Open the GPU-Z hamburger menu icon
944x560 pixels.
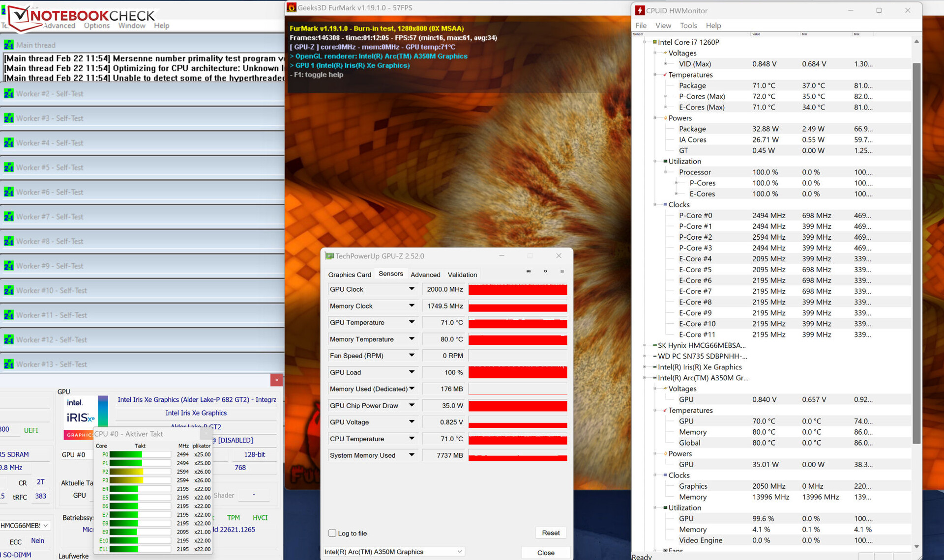point(562,271)
